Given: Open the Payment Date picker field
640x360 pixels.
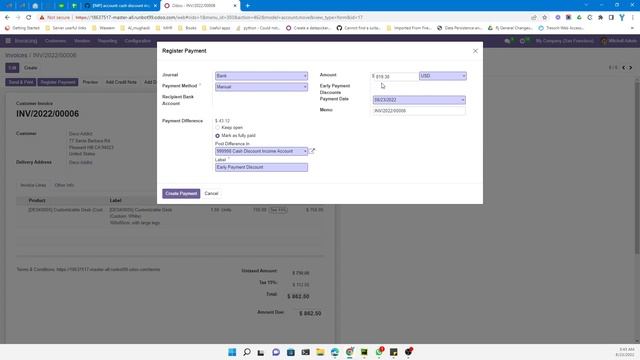Looking at the screenshot, I should click(x=419, y=100).
